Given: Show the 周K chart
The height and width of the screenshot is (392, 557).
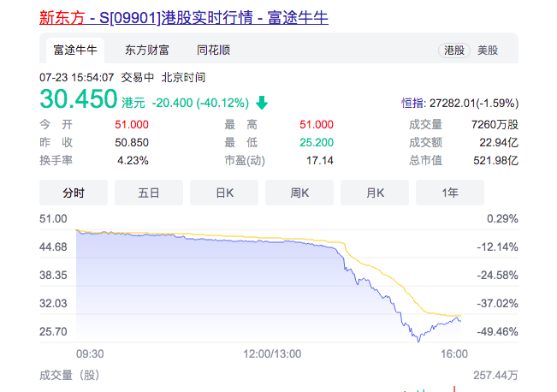Looking at the screenshot, I should click(299, 193).
